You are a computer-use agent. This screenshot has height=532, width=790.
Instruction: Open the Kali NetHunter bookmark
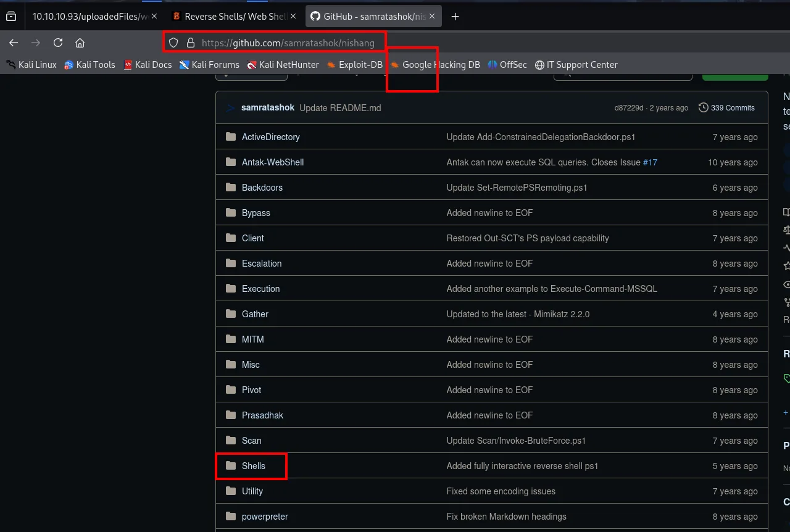[x=283, y=64]
